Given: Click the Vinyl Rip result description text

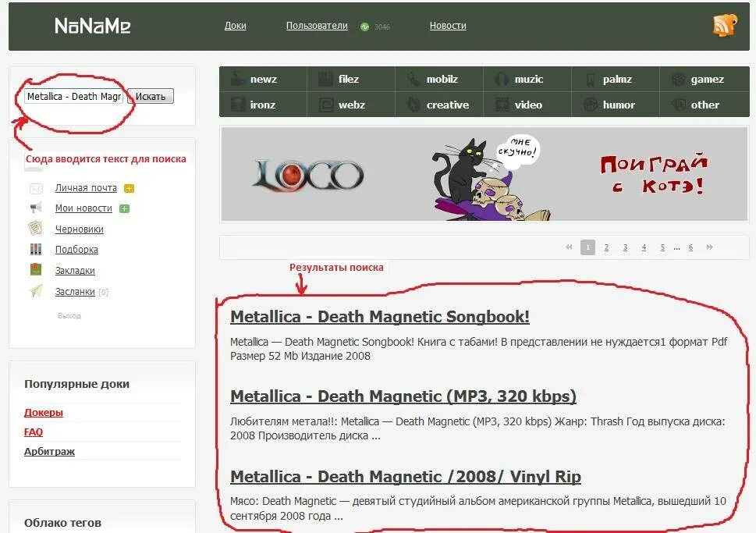Looking at the screenshot, I should tap(477, 508).
